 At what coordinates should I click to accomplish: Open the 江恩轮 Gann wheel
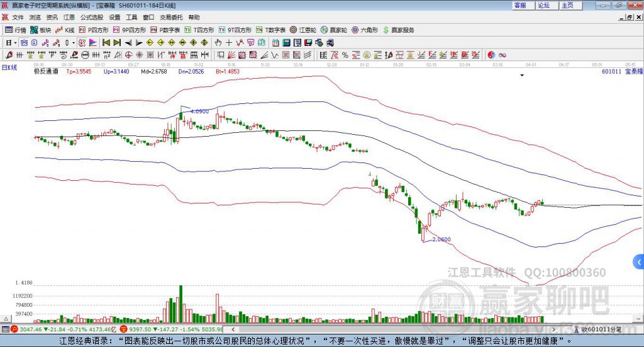303,30
